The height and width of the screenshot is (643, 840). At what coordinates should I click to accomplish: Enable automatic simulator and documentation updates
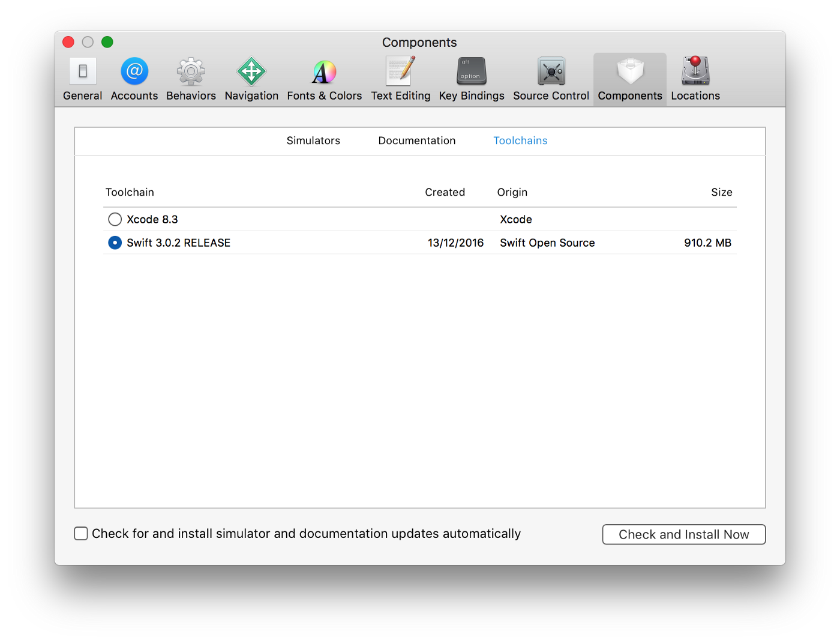[x=81, y=534]
